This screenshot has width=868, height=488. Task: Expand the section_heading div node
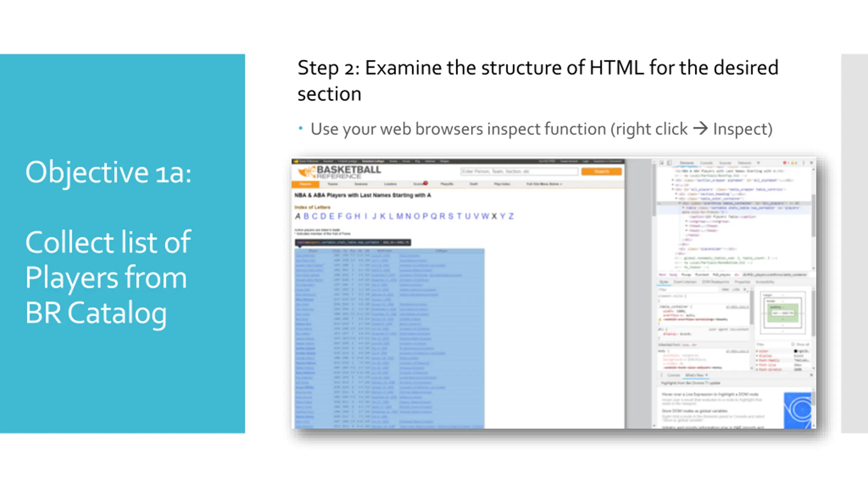(x=676, y=194)
